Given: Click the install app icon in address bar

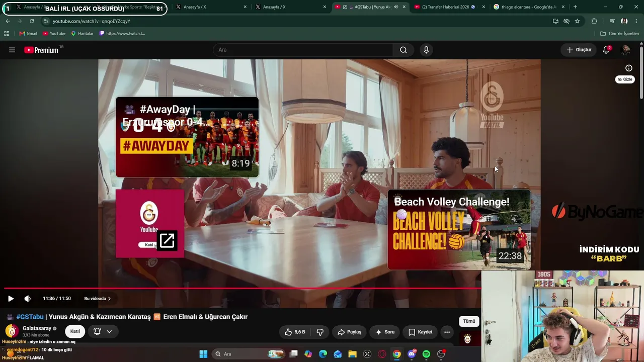Looking at the screenshot, I should (x=555, y=21).
